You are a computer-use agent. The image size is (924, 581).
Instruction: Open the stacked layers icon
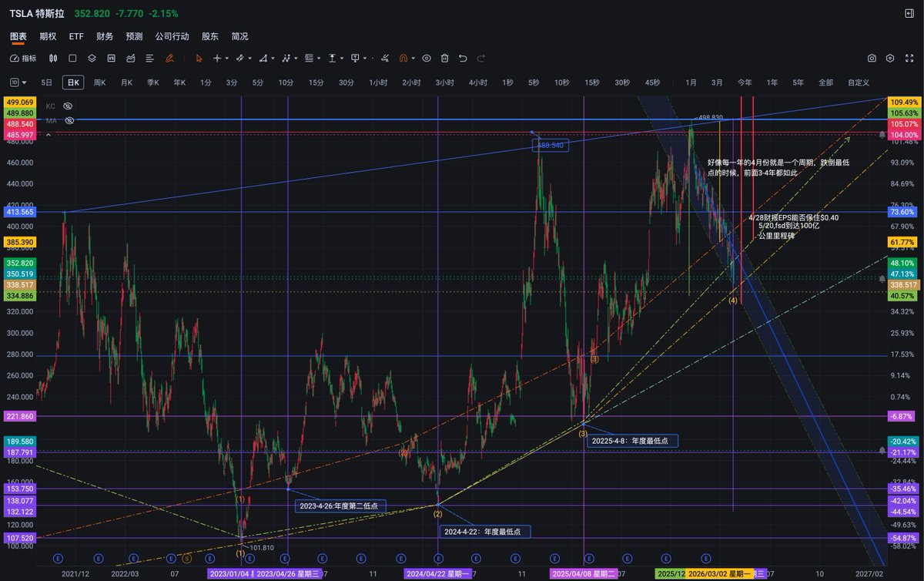(x=92, y=58)
